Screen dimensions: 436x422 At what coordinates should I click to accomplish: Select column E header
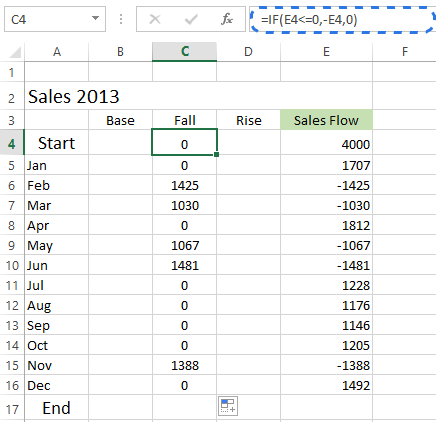(x=327, y=52)
